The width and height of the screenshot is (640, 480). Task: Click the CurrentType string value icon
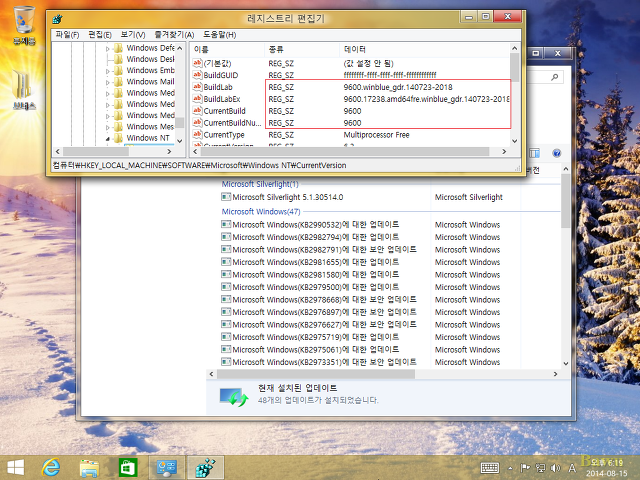pyautogui.click(x=198, y=134)
